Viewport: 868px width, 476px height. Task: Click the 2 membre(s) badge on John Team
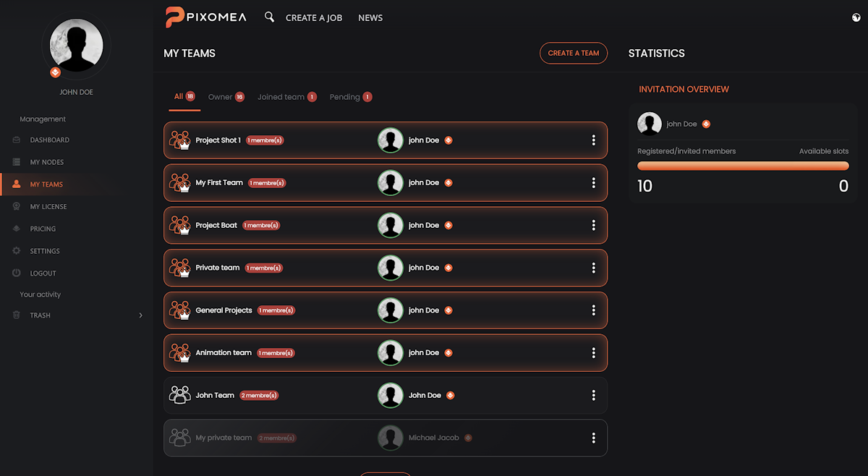(x=259, y=396)
